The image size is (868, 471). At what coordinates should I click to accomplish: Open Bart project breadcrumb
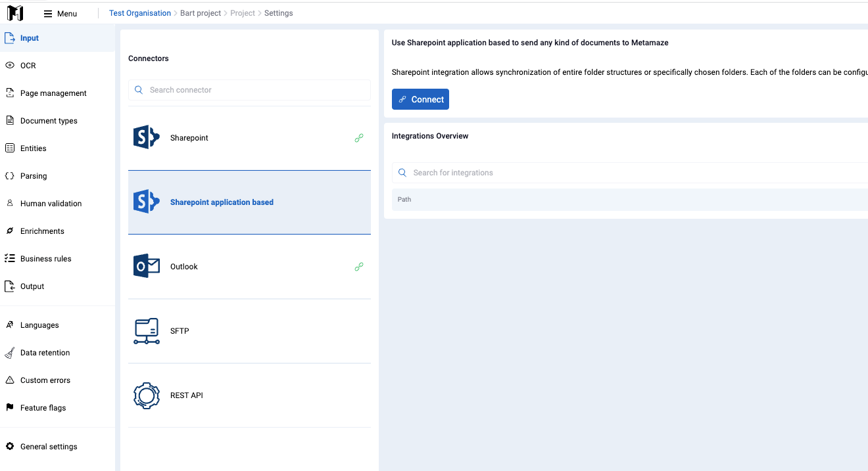pyautogui.click(x=201, y=13)
